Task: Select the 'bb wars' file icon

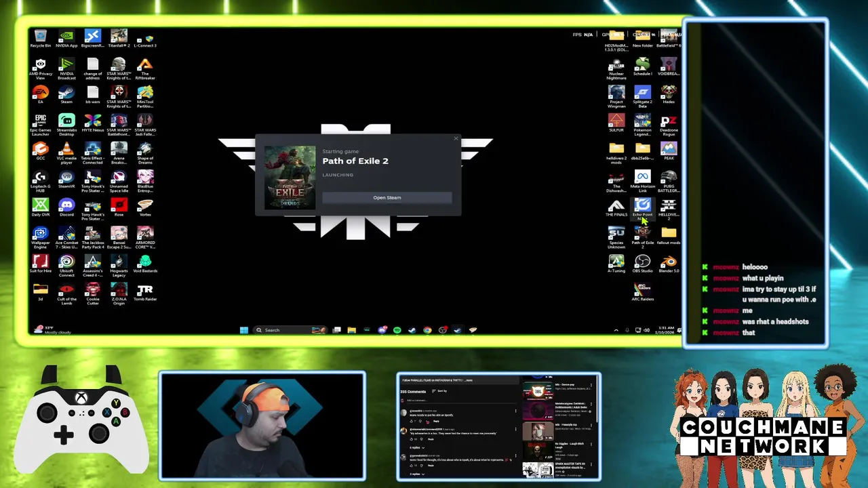Action: pyautogui.click(x=93, y=95)
